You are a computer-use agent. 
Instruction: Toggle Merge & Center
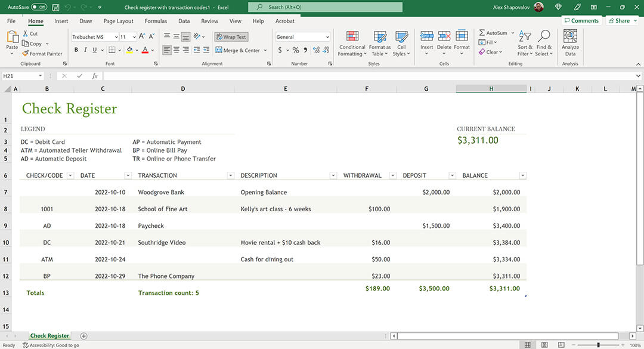coord(238,50)
